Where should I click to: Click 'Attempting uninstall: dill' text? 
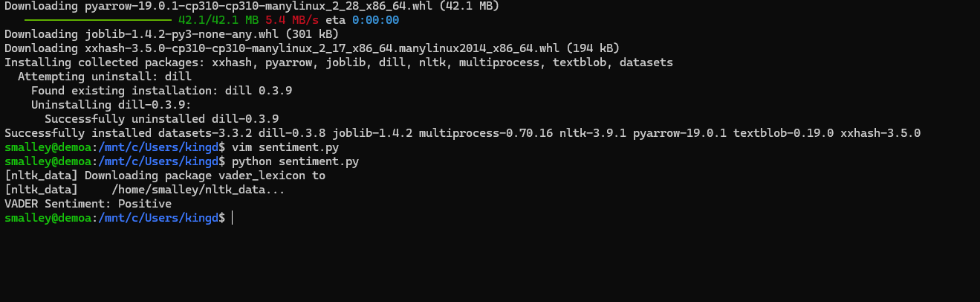point(105,77)
